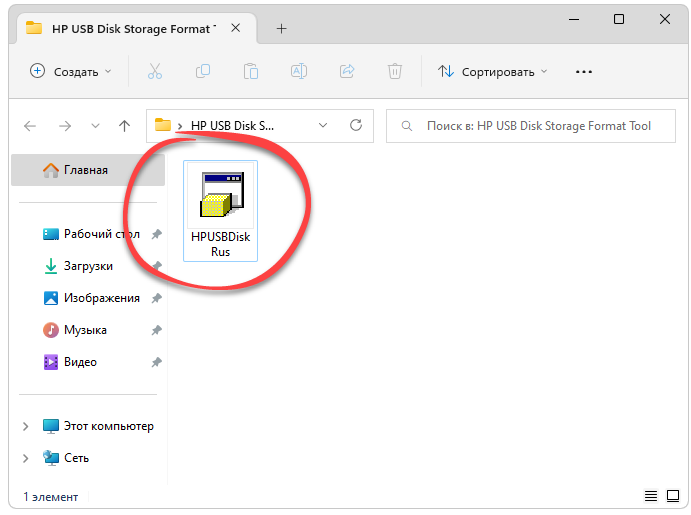Screen dimensions: 691x515
Task: Go back with the left arrow
Action: tap(30, 126)
